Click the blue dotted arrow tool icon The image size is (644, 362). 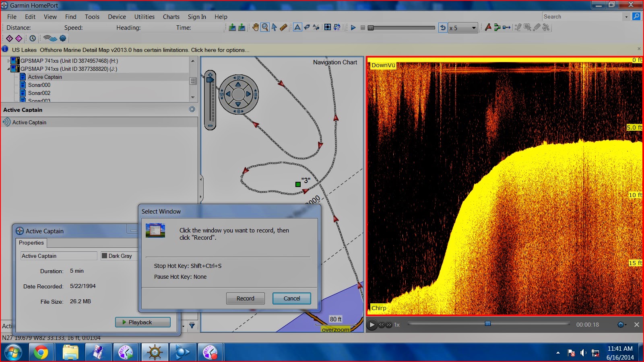(507, 27)
